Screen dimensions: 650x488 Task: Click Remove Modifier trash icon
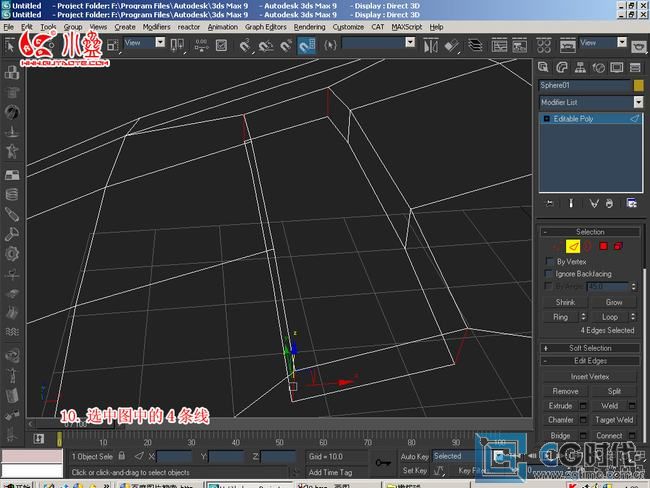coord(609,203)
